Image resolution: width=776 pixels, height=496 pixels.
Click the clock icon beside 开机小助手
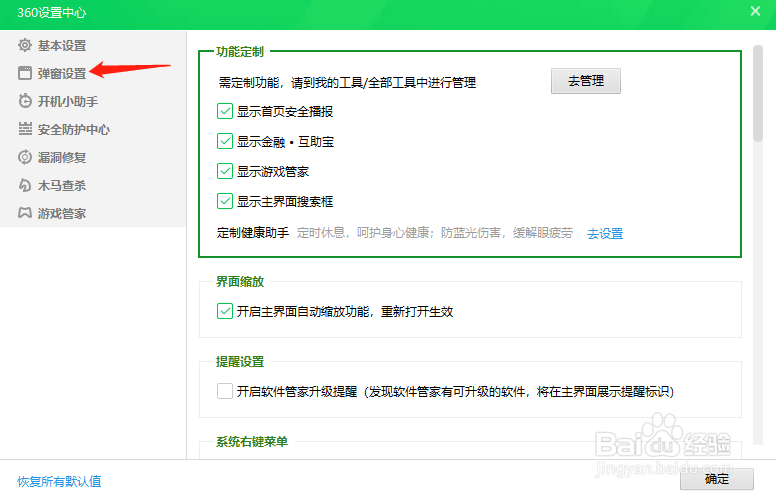tap(25, 101)
